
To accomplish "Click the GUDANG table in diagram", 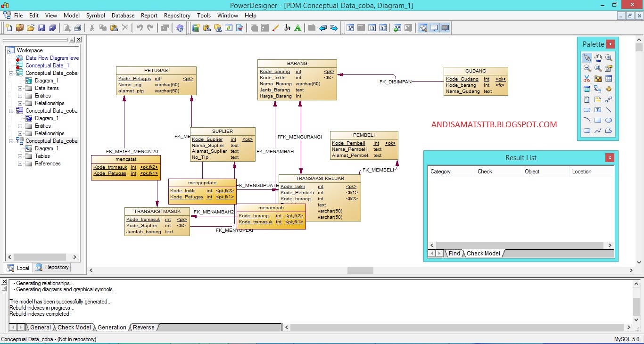I will coord(476,81).
